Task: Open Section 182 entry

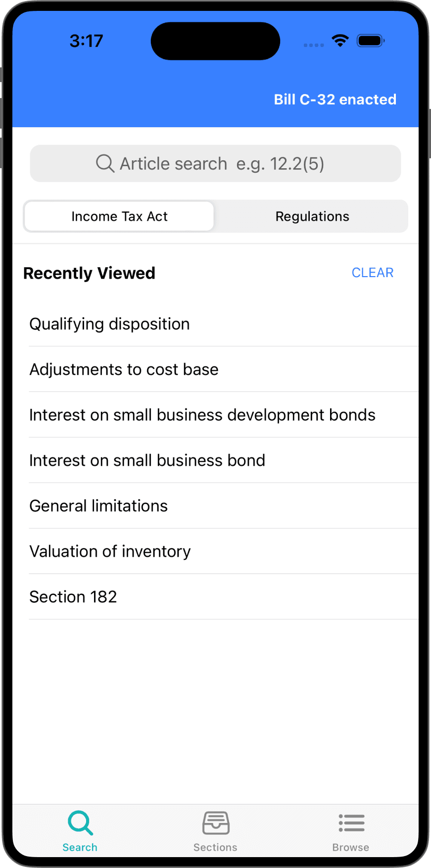Action: [73, 597]
